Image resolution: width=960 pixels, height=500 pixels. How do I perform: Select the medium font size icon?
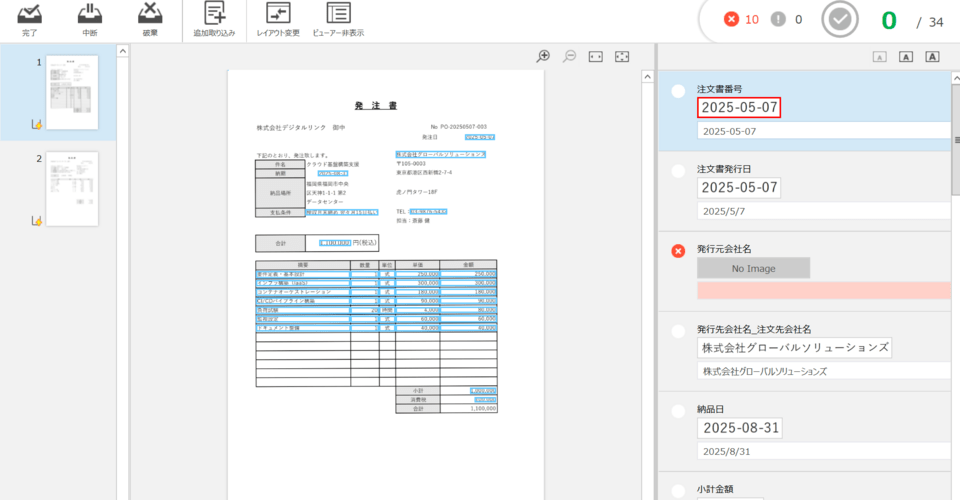[906, 57]
